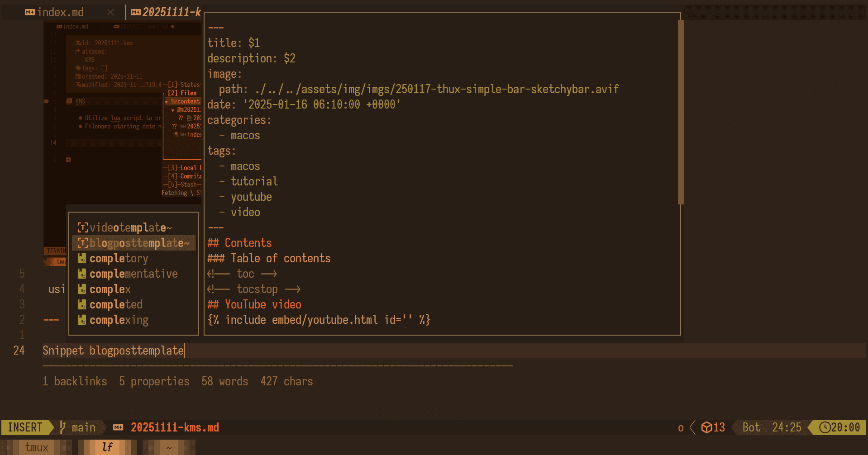Click the git branch icon in statusline

coord(63,427)
